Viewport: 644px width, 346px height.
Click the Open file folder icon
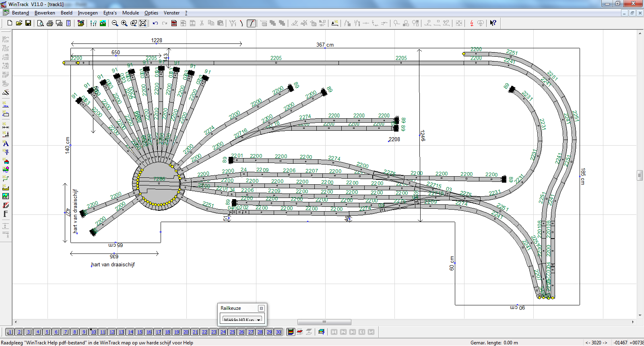click(19, 23)
